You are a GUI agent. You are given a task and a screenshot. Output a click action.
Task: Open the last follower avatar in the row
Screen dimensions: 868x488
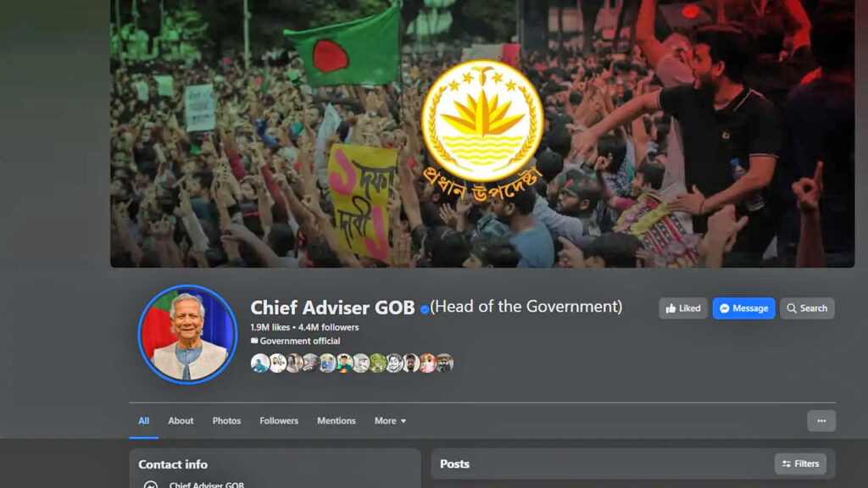tap(444, 363)
